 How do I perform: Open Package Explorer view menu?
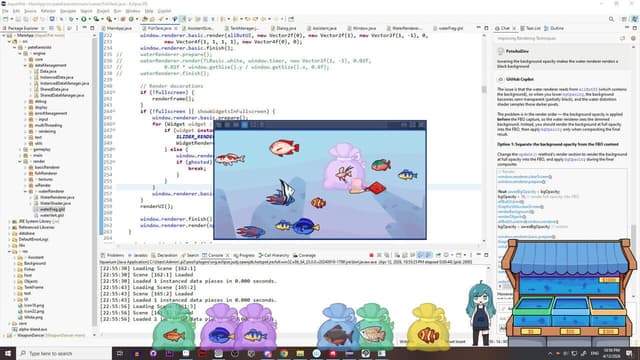77,28
